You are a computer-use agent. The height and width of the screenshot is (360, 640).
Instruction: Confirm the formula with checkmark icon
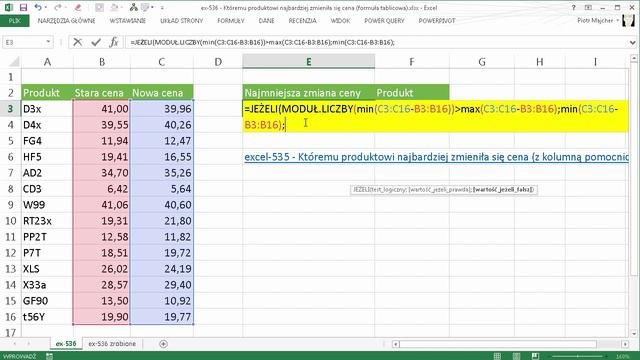coord(96,42)
